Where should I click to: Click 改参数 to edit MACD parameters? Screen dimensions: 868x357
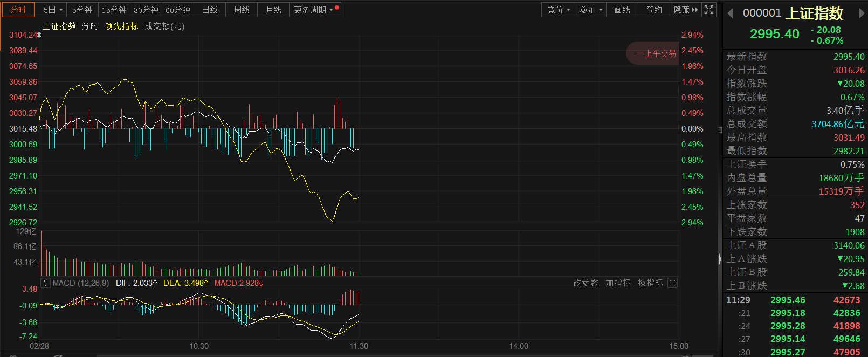(585, 283)
